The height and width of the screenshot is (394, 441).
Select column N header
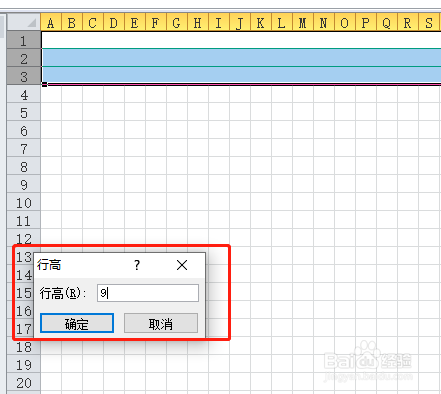[x=324, y=23]
